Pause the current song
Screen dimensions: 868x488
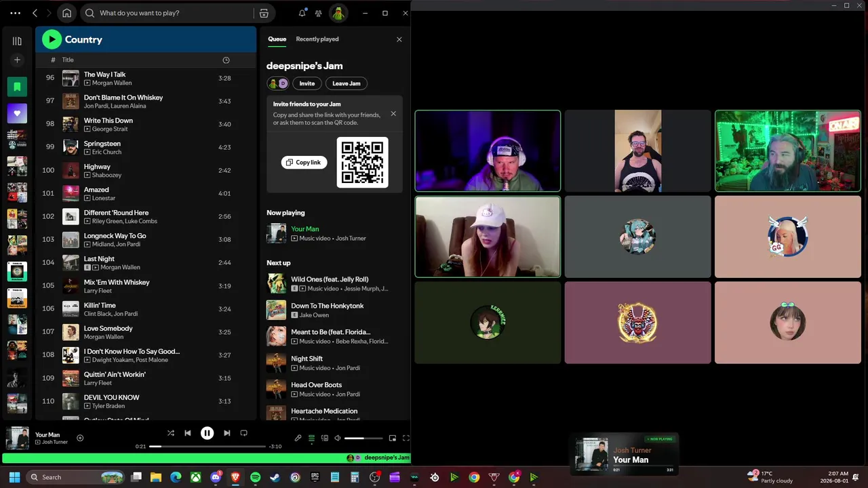pos(207,433)
